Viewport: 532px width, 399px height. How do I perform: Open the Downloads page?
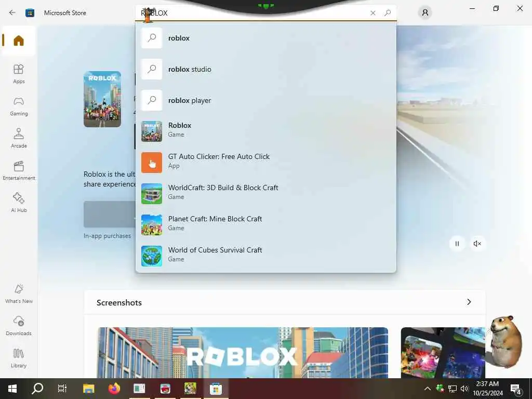tap(19, 326)
